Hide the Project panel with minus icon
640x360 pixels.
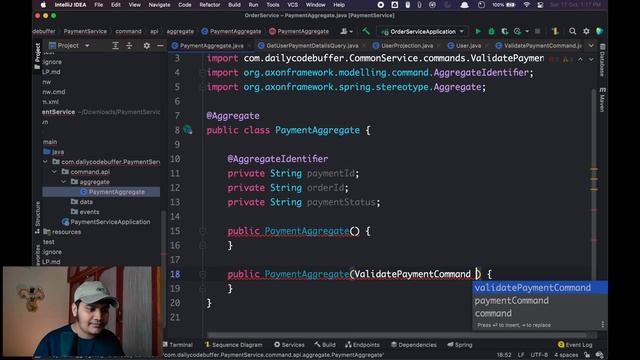click(160, 46)
